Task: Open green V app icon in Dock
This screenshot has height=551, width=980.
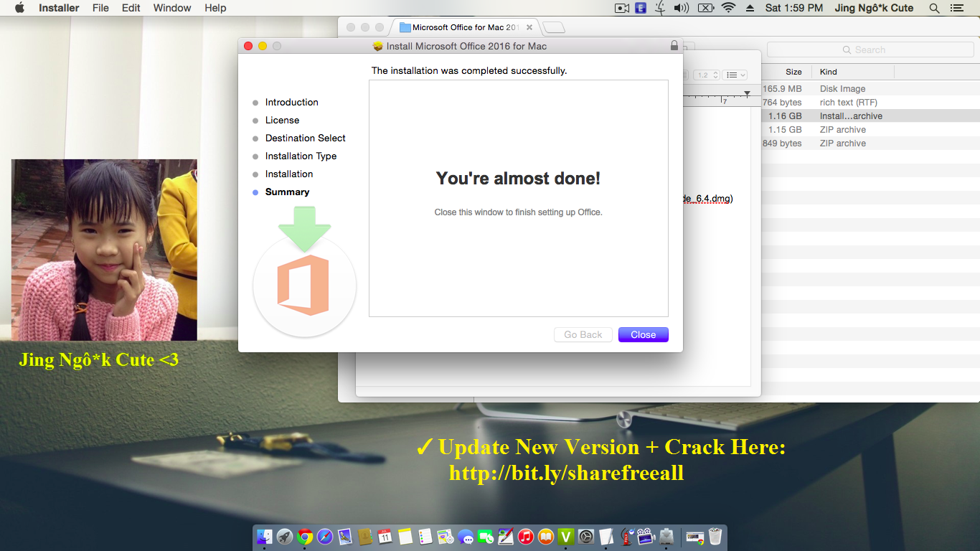Action: coord(566,536)
